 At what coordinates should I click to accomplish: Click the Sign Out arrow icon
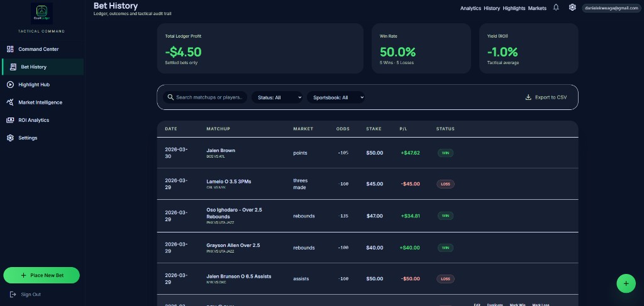click(13, 295)
